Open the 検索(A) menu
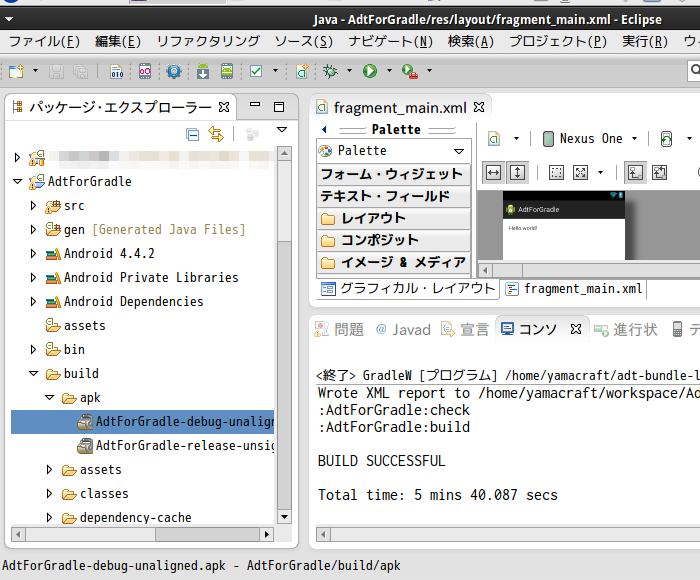Screen dimensions: 700x580 pyautogui.click(x=471, y=42)
